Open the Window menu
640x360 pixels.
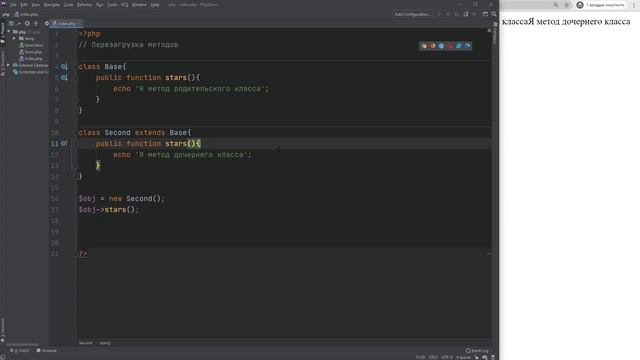[139, 5]
